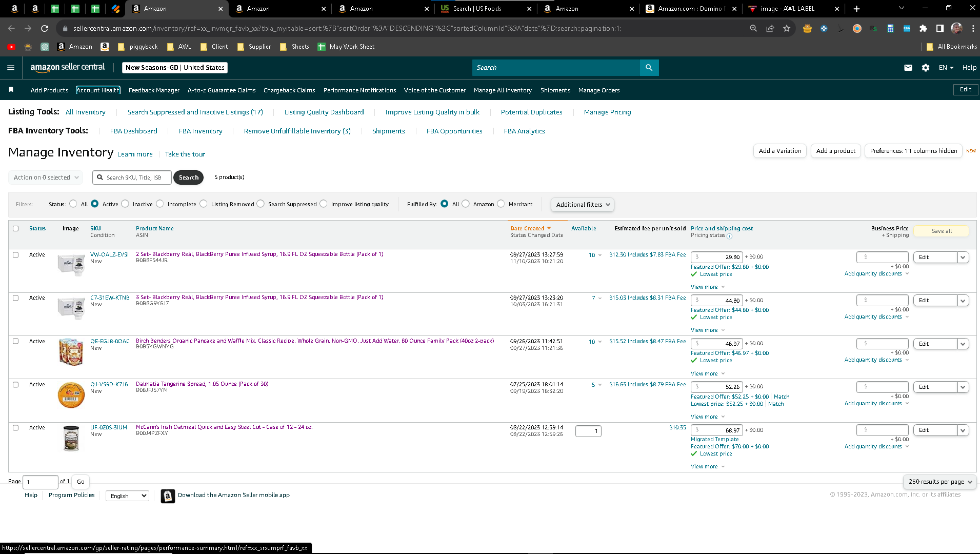980x554 pixels.
Task: Click the share page icon in address bar
Action: tap(770, 29)
